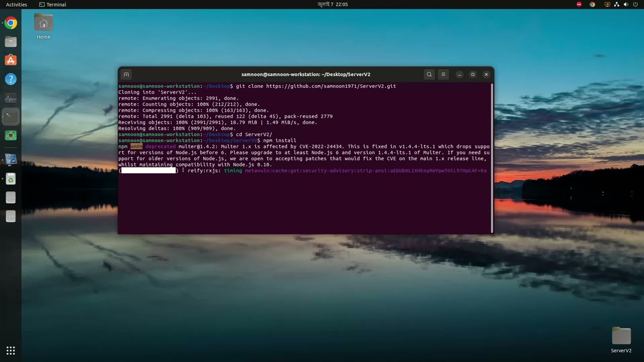Open the Help app in the dock
Screen dimensions: 644x362
[11, 79]
